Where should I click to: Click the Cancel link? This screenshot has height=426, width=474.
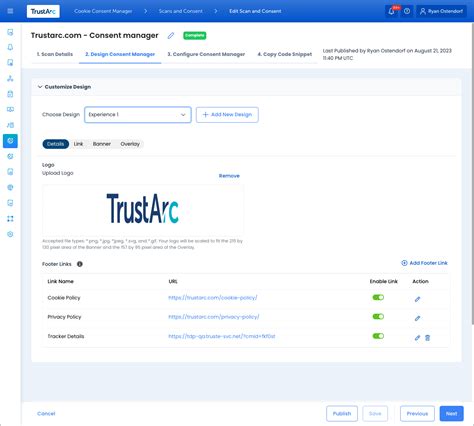coord(46,414)
